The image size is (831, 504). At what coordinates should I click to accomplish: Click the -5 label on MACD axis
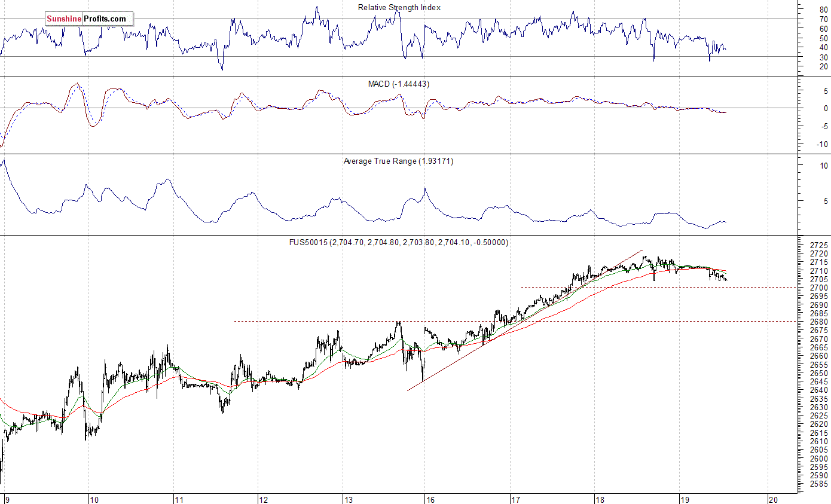coord(824,126)
